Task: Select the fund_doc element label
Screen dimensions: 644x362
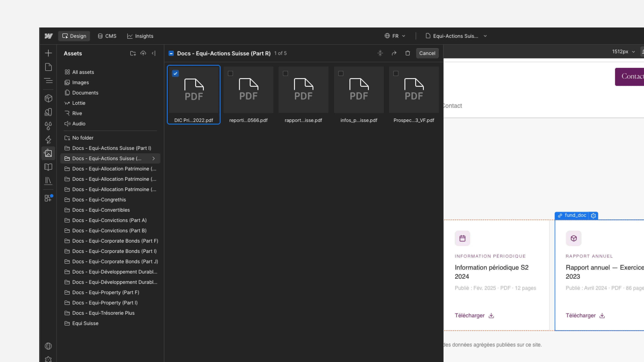Action: pyautogui.click(x=572, y=215)
